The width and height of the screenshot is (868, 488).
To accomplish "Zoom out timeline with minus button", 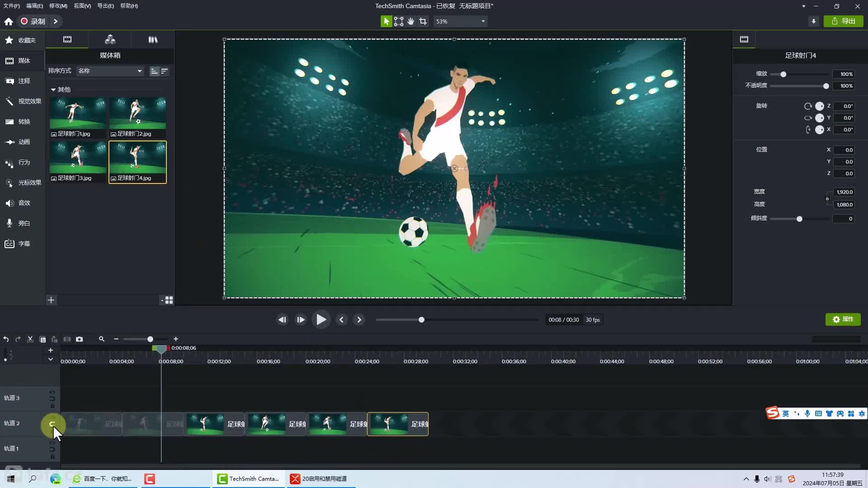I will pyautogui.click(x=116, y=339).
